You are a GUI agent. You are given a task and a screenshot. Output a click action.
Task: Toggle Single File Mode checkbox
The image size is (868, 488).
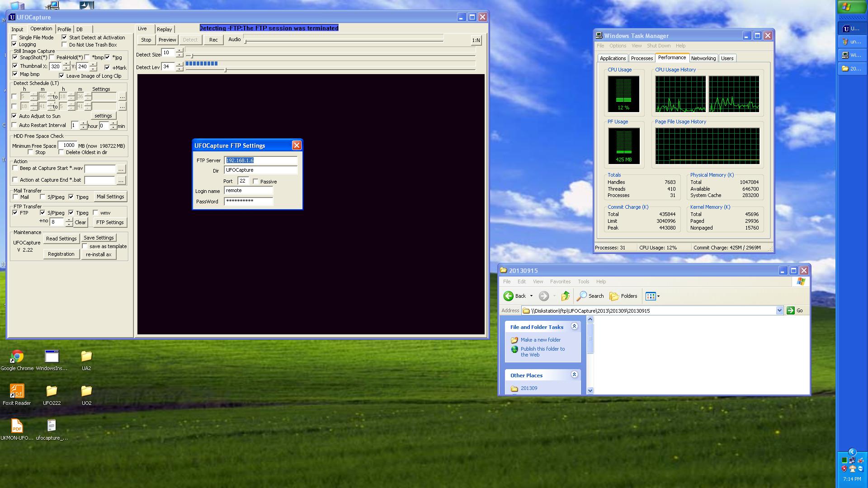14,38
